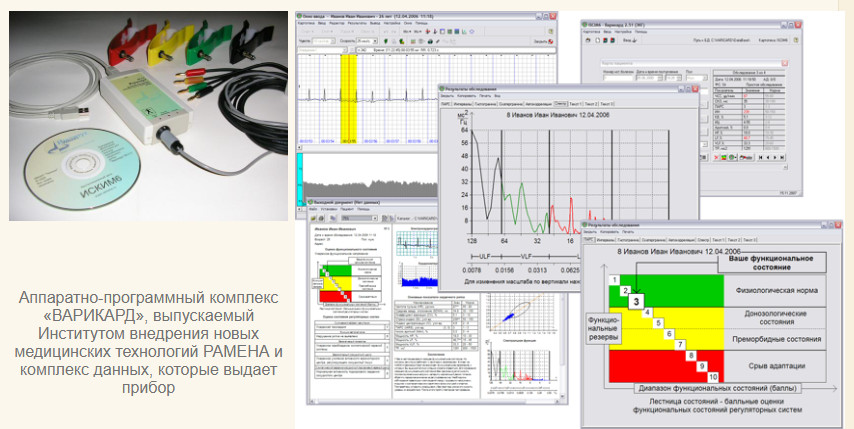Switch to the Спектр tab in the results window

561,104
